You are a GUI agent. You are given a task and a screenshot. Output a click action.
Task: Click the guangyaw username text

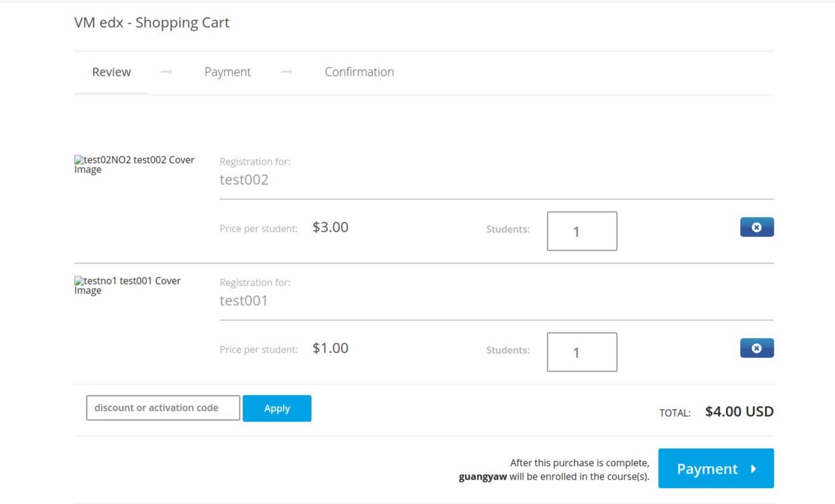pyautogui.click(x=483, y=477)
